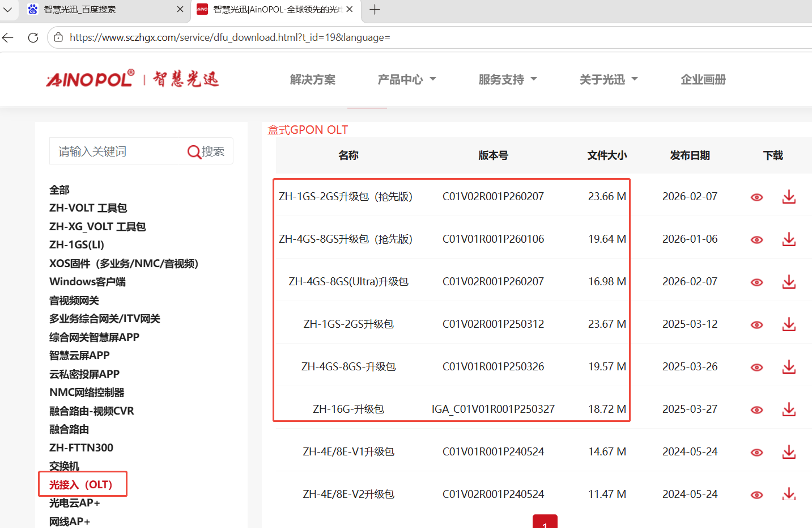The height and width of the screenshot is (528, 812).
Task: Click the 搜索 search button
Action: pos(206,151)
